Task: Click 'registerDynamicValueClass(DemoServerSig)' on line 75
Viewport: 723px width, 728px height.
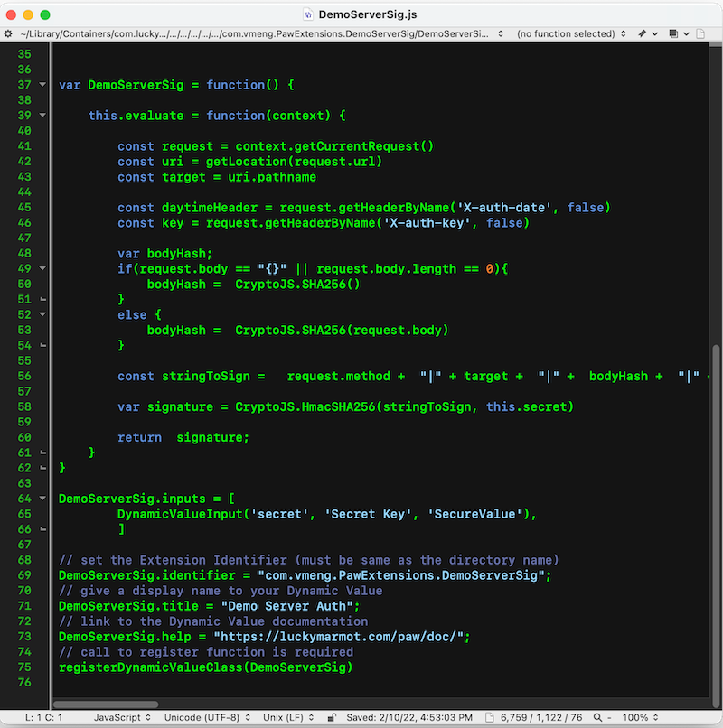Action: [x=206, y=667]
